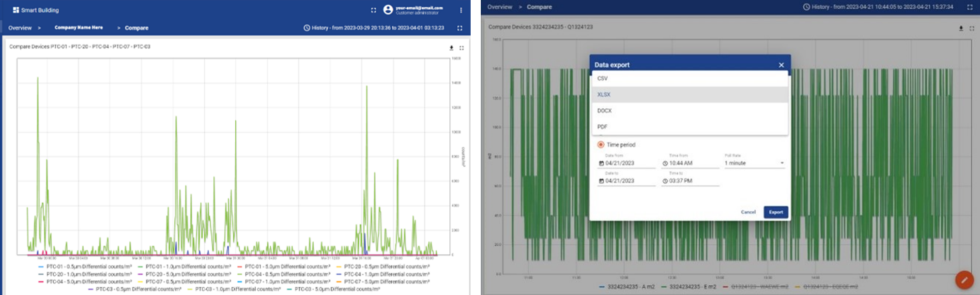Click PTC-03 - 1.0µm Differential legend entry
Image resolution: width=980 pixels, height=295 pixels.
pyautogui.click(x=234, y=289)
